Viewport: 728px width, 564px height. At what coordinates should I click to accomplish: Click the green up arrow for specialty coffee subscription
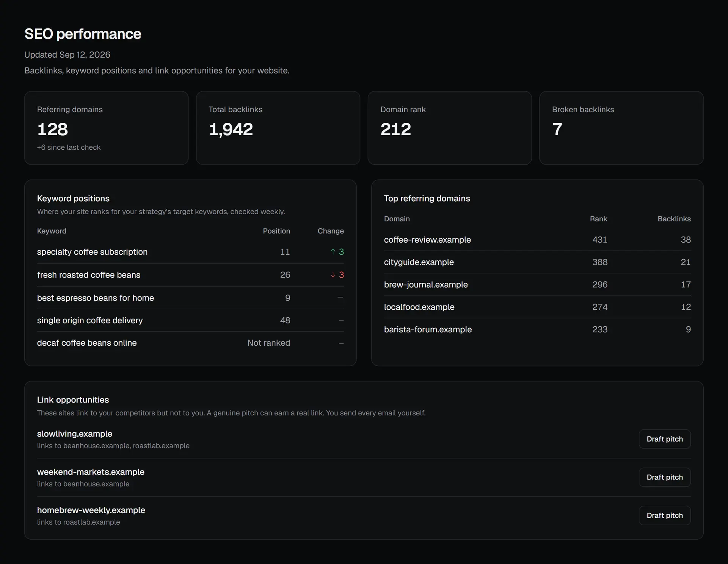pos(333,252)
